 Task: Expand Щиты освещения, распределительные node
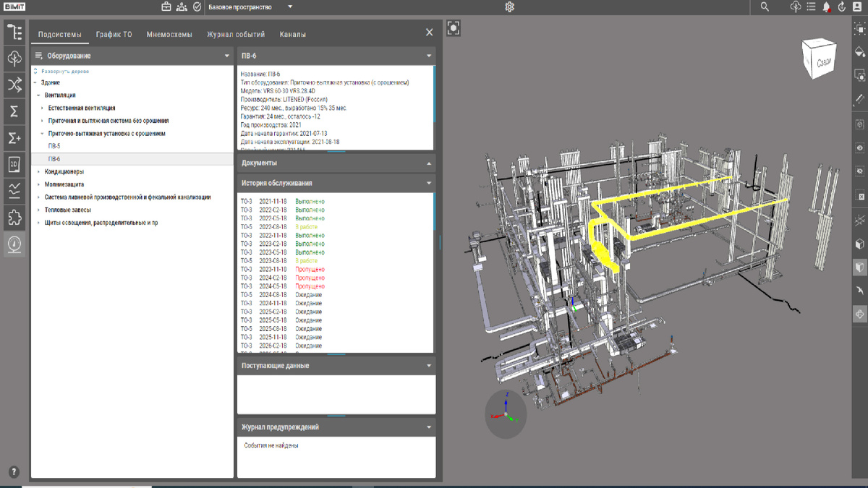point(38,223)
